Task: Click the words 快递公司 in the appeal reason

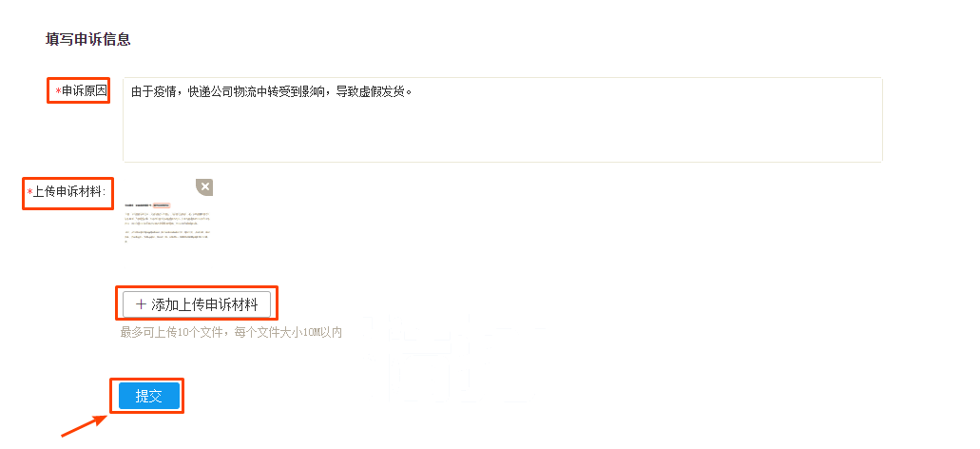Action: pyautogui.click(x=211, y=92)
